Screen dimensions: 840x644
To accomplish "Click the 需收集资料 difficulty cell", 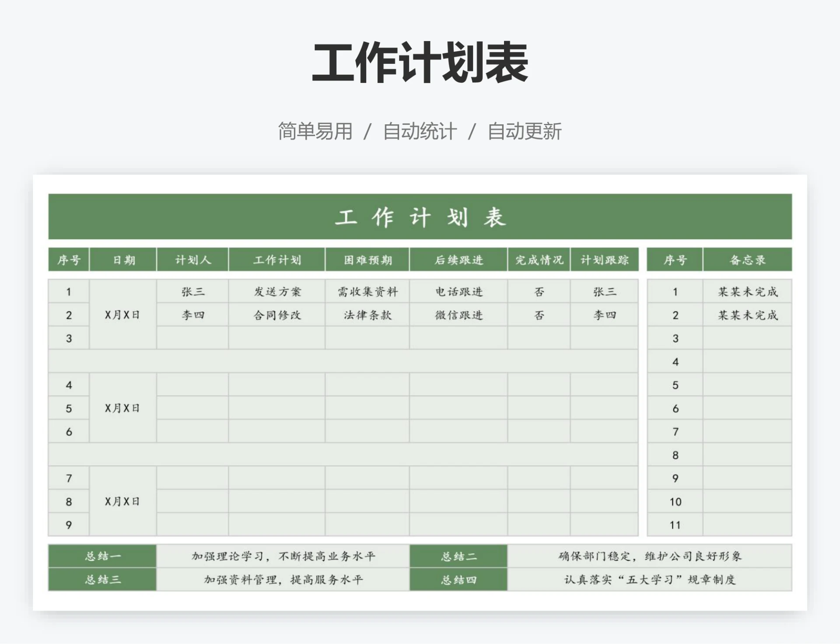I will [x=367, y=291].
